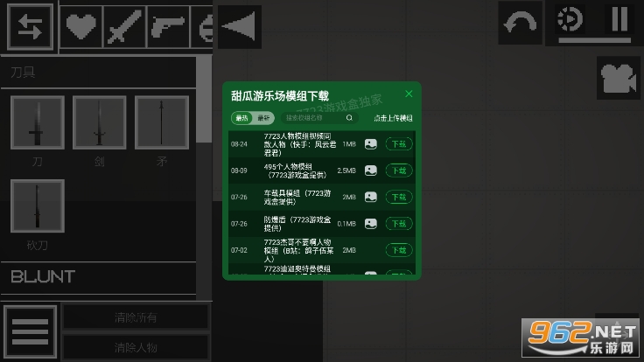
Task: Open the hamburger menu button
Action: pos(30,331)
